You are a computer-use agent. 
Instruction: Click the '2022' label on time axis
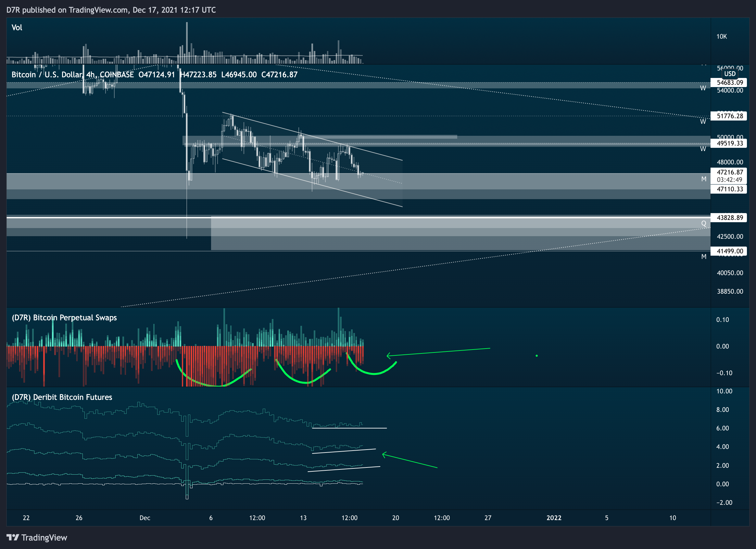(554, 518)
